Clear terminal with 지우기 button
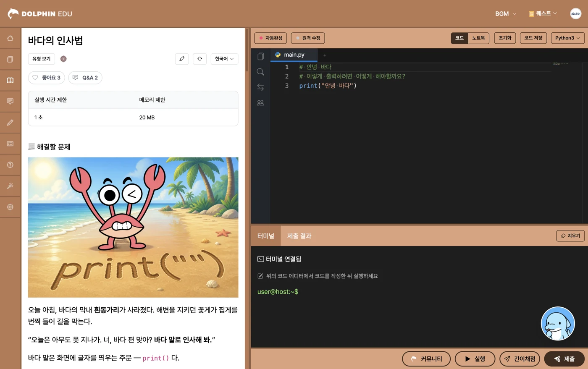Screen dimensions: 588x369 (570, 236)
